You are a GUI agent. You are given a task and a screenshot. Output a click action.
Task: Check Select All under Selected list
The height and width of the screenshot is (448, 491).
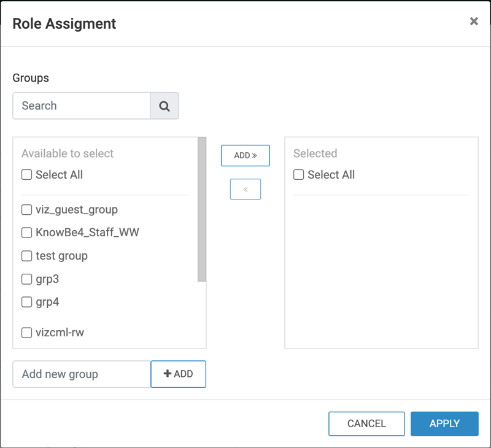(x=299, y=175)
